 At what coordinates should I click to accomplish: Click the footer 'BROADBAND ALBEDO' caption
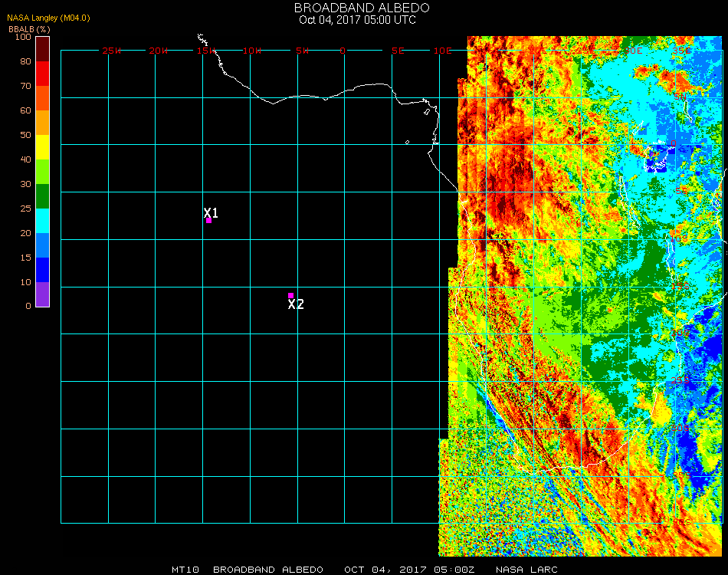pyautogui.click(x=268, y=570)
